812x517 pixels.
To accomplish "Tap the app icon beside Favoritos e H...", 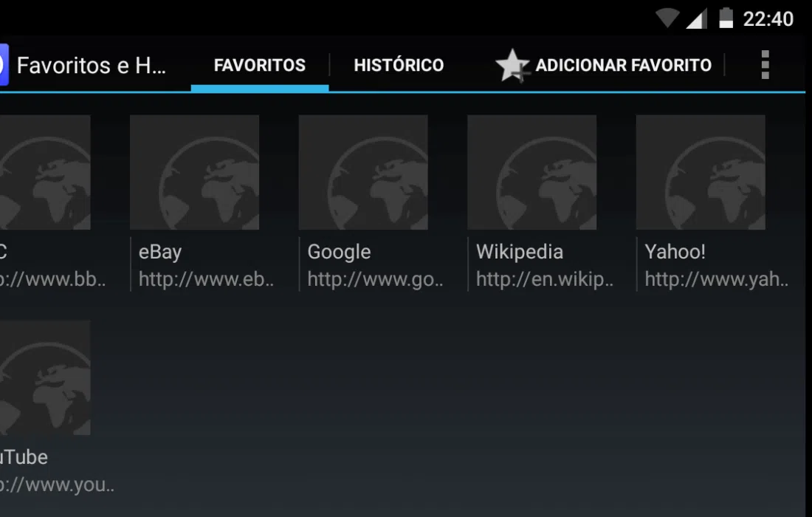I will [4, 65].
